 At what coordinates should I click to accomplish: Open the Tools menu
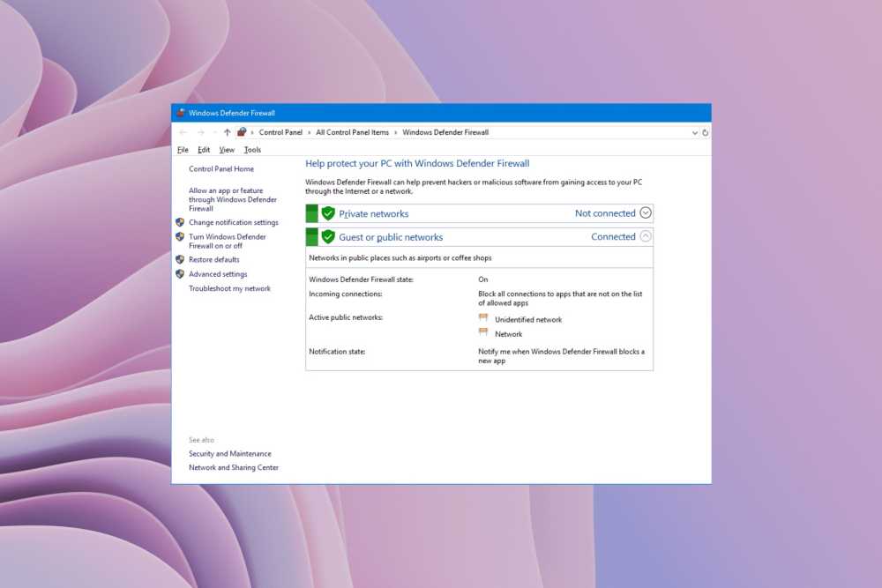click(x=252, y=149)
